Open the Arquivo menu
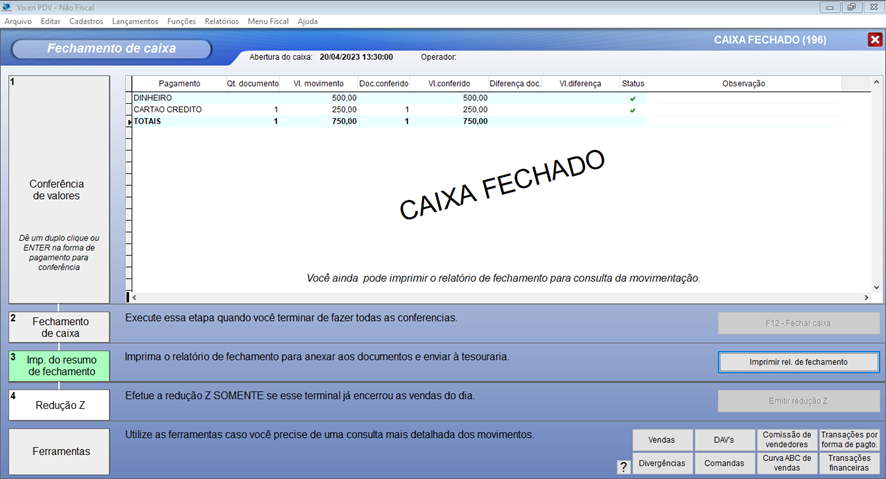 point(18,21)
